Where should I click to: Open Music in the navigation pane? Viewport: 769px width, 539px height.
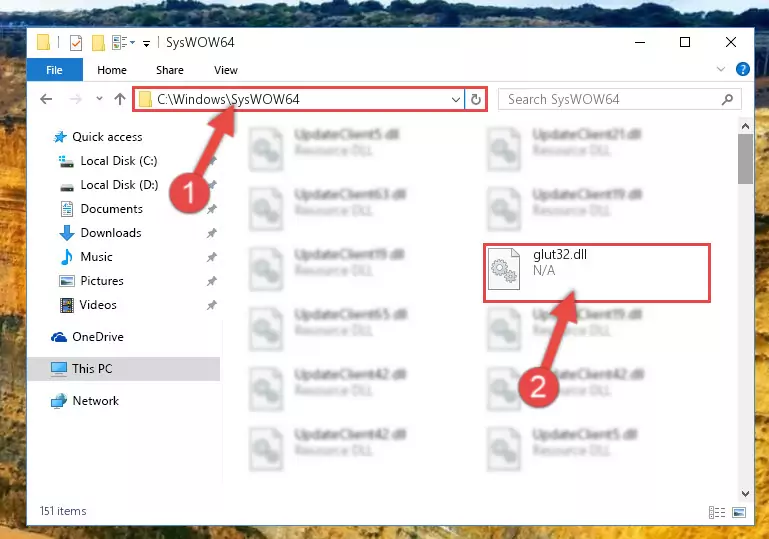96,257
